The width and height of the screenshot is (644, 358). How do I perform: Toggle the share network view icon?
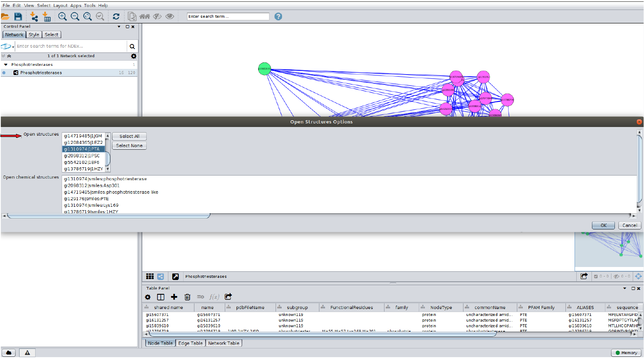click(x=161, y=277)
